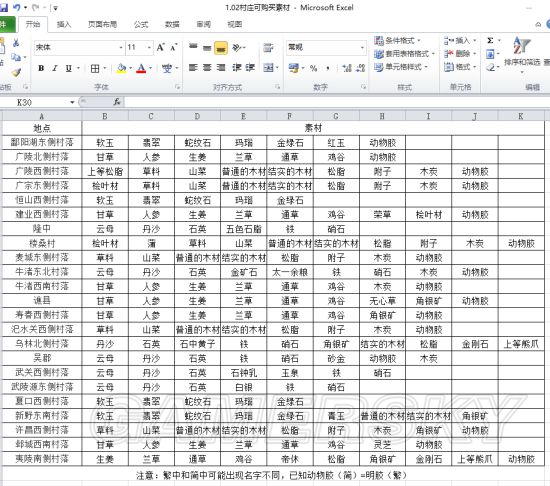This screenshot has height=486, width=550.
Task: Click the formula bar input field
Action: (336, 102)
